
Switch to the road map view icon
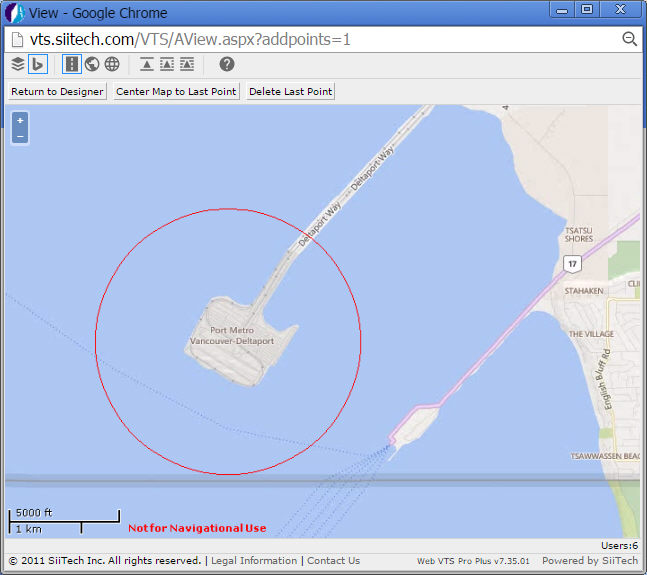tap(72, 64)
